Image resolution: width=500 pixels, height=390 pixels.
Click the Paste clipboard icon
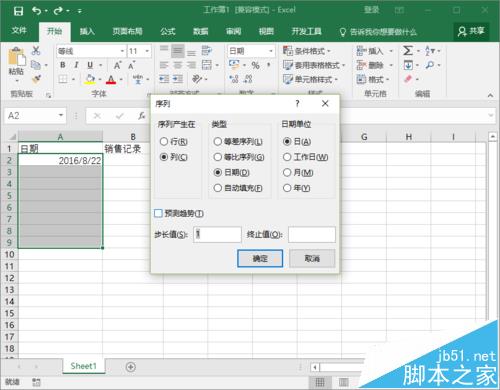pos(17,57)
